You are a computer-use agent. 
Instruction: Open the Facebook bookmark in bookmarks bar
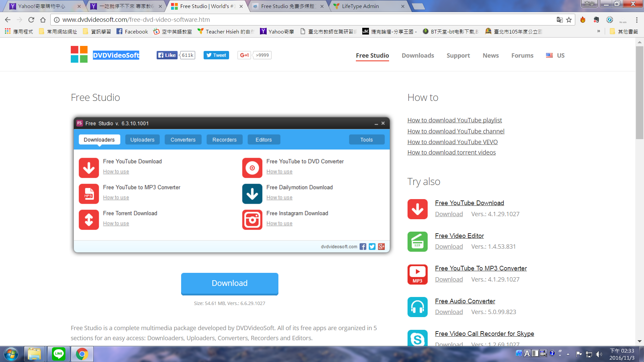(x=132, y=32)
